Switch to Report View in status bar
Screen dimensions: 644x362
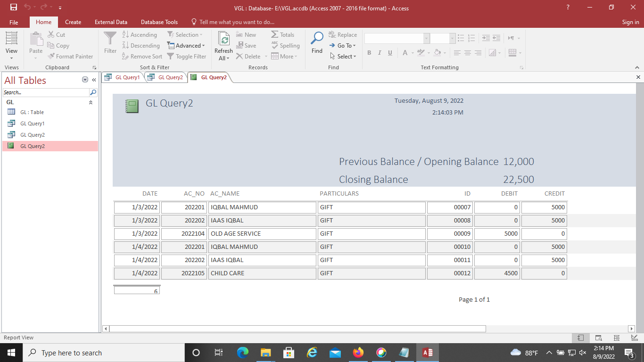pos(581,338)
